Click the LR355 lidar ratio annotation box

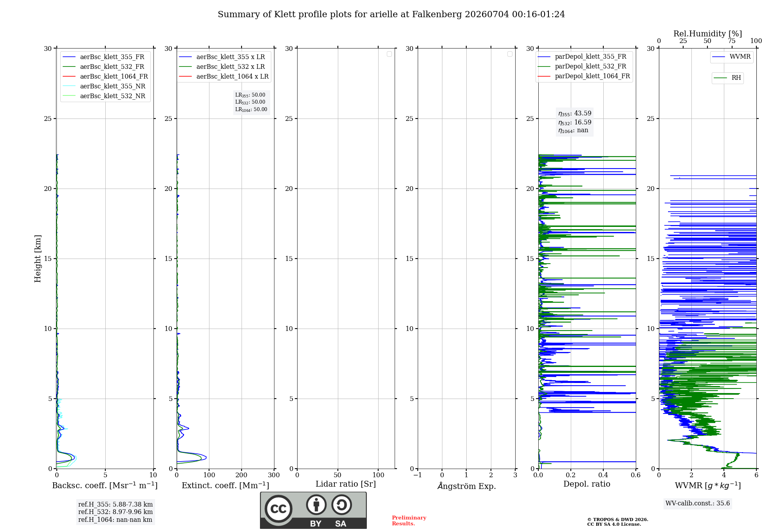click(x=251, y=102)
